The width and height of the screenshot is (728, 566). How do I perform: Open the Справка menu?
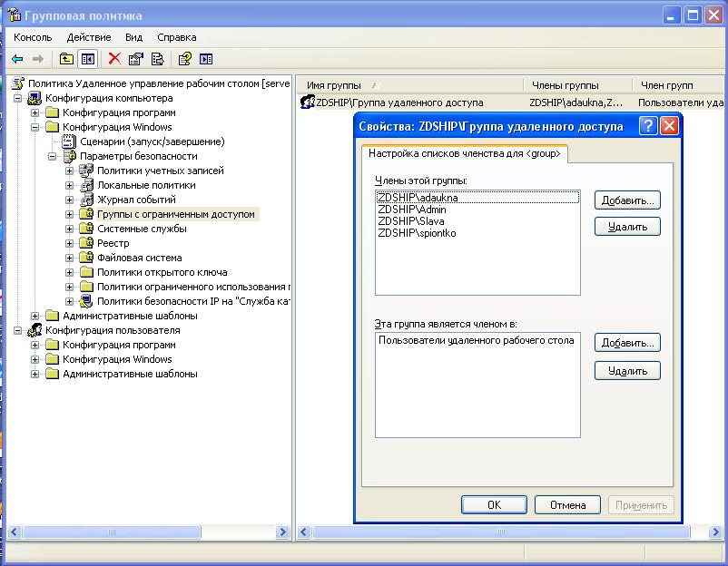click(176, 37)
